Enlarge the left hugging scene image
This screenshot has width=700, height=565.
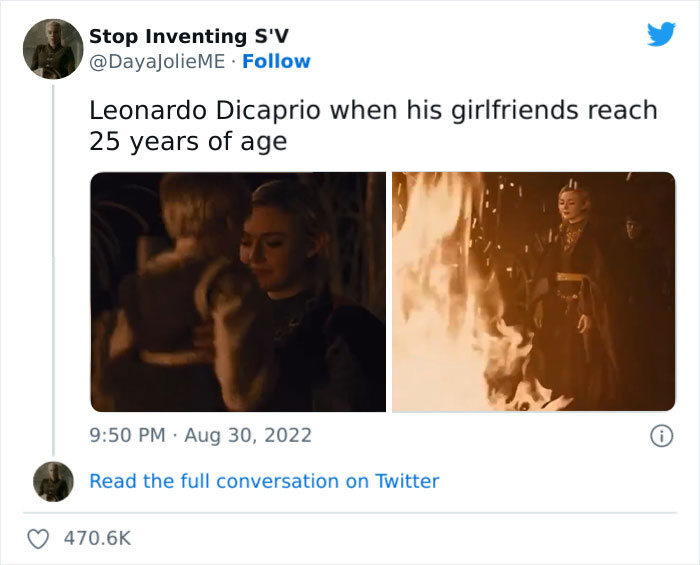[x=238, y=292]
